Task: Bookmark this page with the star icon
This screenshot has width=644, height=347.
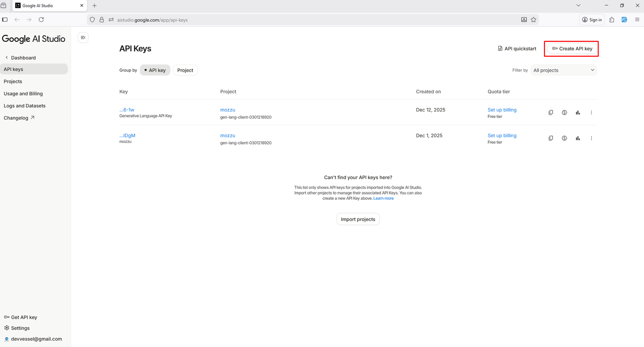Action: tap(533, 20)
